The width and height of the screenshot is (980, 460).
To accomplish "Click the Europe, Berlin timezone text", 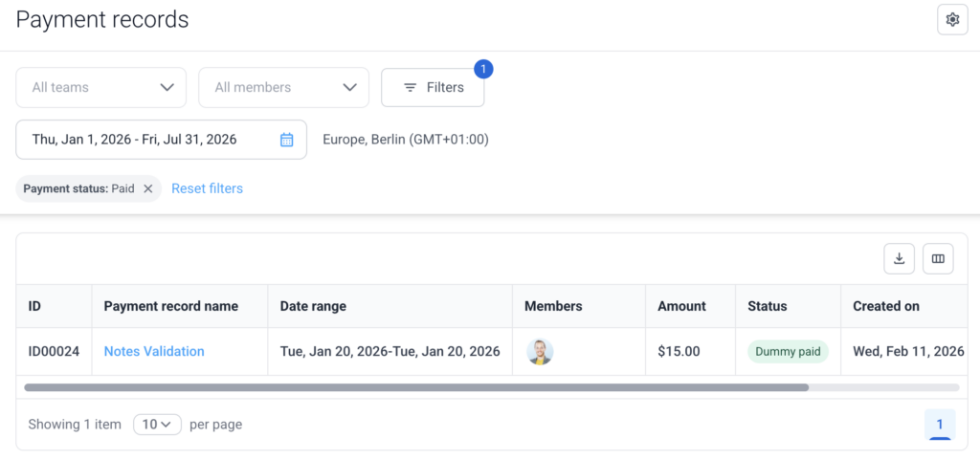I will (406, 140).
